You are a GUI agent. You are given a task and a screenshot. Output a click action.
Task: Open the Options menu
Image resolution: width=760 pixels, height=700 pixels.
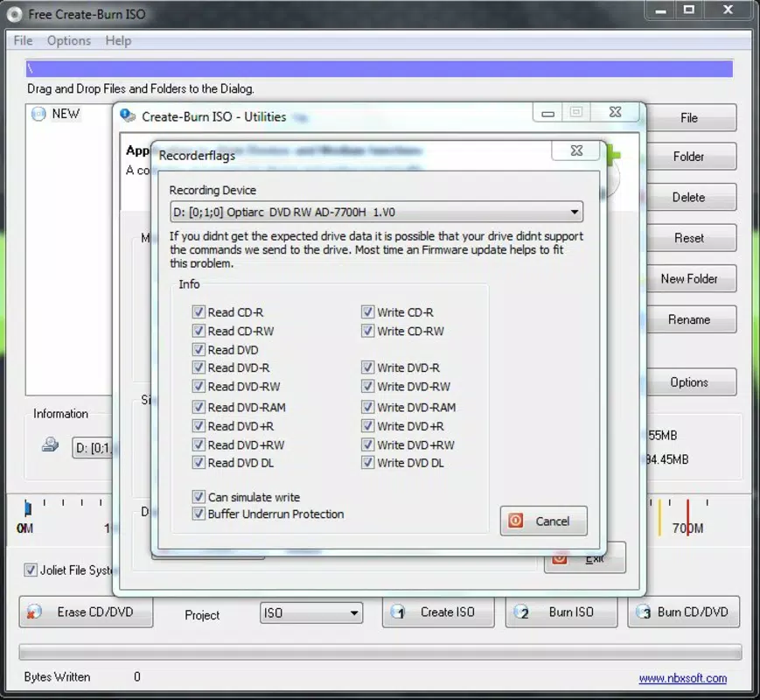(x=69, y=41)
